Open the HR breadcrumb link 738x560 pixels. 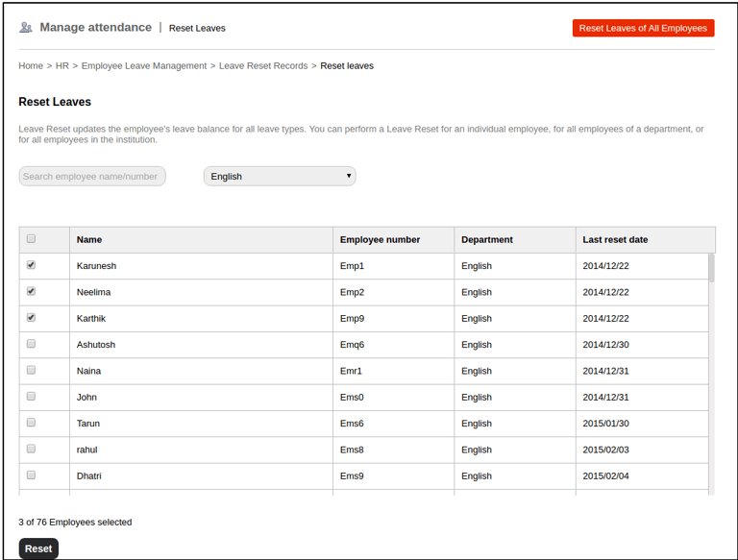tap(62, 66)
